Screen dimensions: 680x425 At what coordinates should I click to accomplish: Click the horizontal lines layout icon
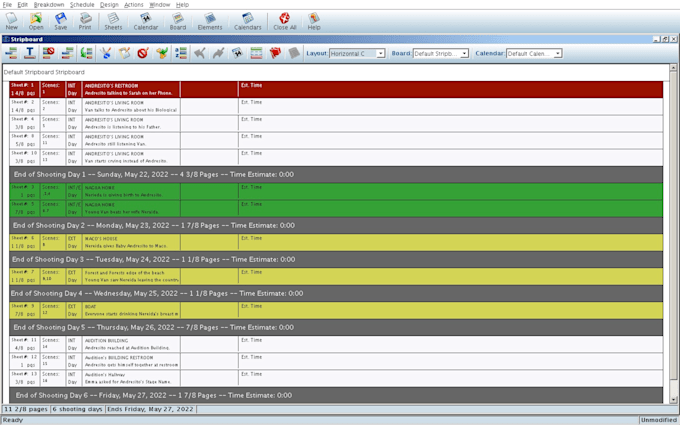pyautogui.click(x=256, y=53)
